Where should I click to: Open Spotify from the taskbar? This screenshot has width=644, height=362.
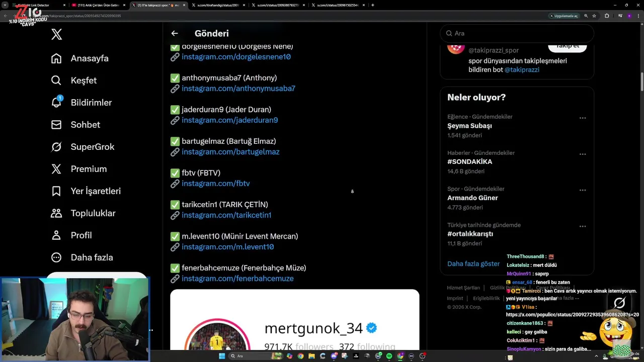[389, 356]
